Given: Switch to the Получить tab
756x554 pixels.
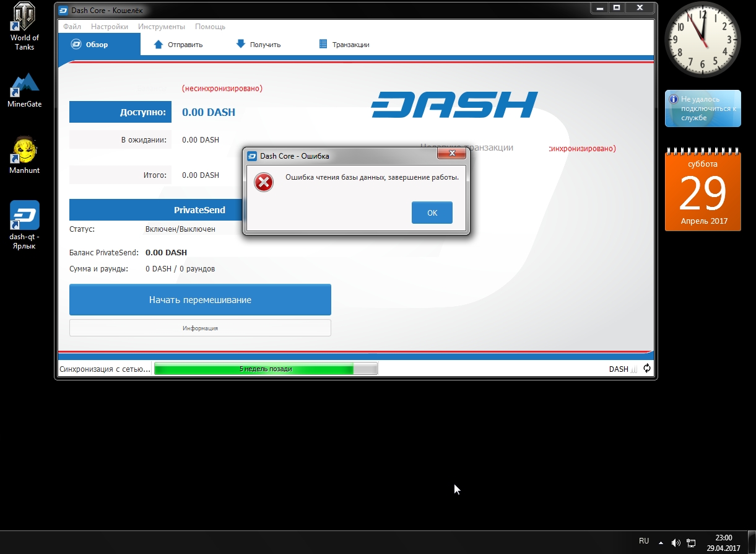Looking at the screenshot, I should coord(259,44).
